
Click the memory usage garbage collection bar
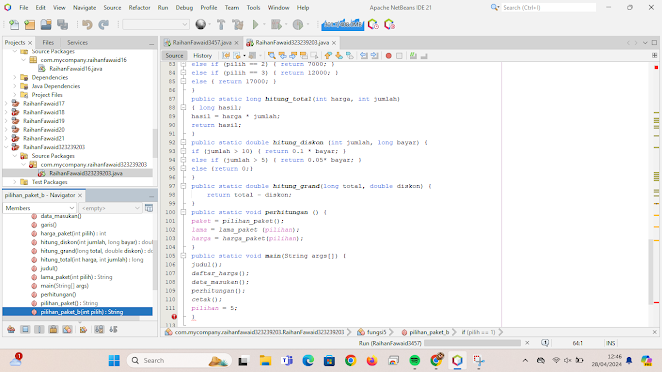[342, 25]
